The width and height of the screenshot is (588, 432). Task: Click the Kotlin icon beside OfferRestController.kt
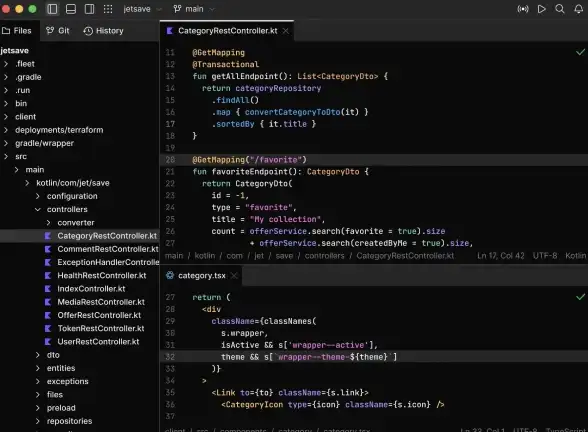48,315
